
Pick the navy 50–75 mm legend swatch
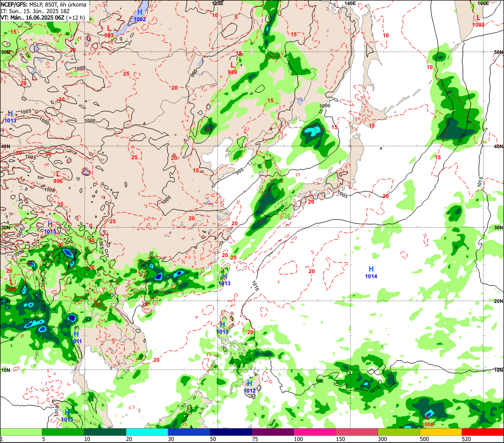[x=231, y=432]
